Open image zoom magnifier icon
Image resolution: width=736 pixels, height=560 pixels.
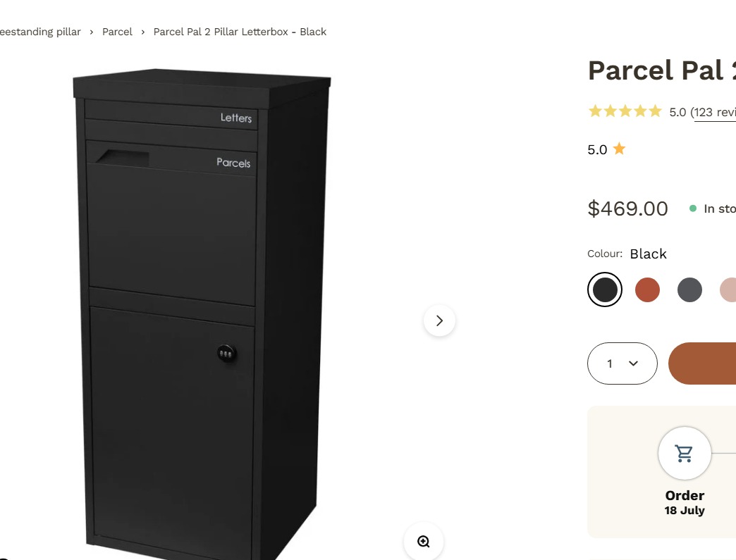pos(424,541)
